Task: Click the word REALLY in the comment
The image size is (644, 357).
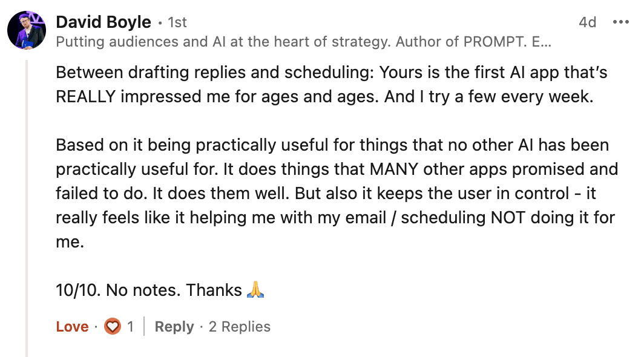Action: 85,97
